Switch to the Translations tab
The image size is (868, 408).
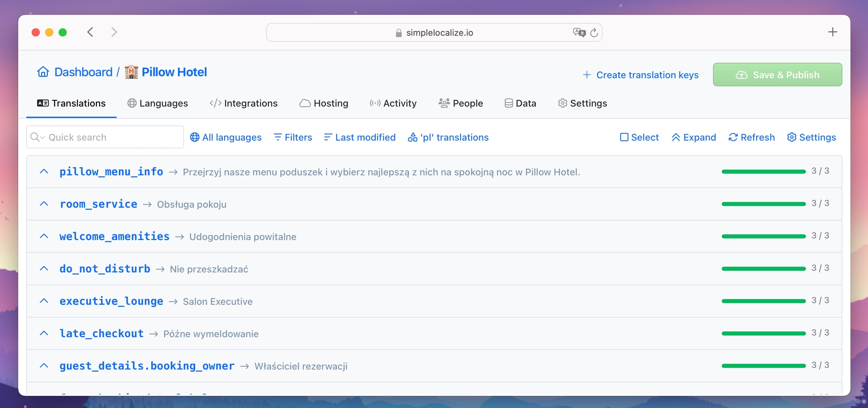pos(71,103)
